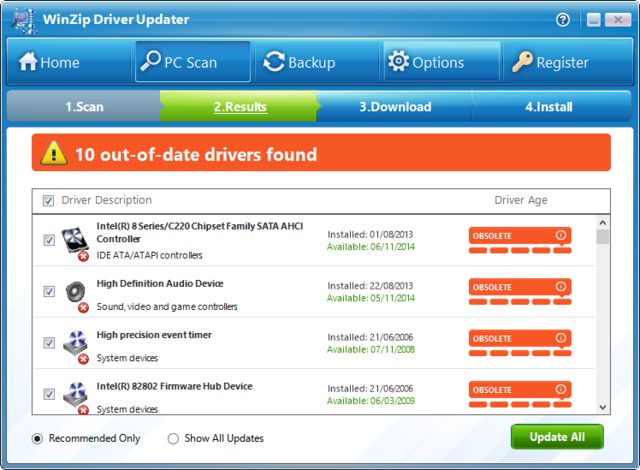The height and width of the screenshot is (470, 640).
Task: Open the Options tab
Action: [442, 62]
